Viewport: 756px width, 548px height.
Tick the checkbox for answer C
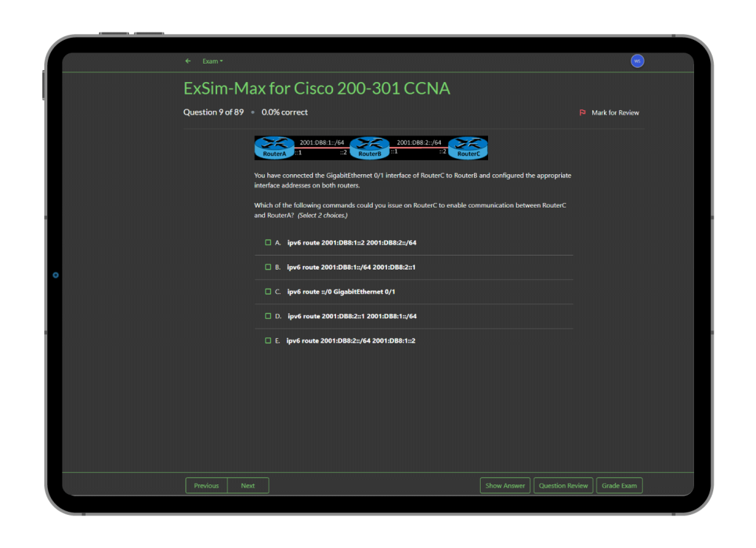(268, 292)
